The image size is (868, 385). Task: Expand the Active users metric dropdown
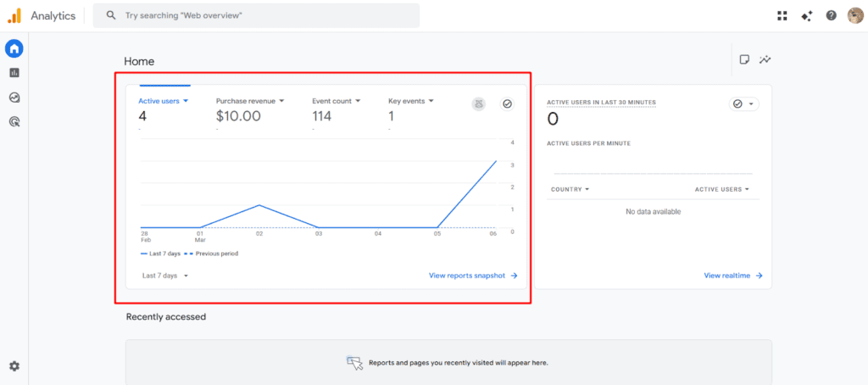[x=164, y=102]
